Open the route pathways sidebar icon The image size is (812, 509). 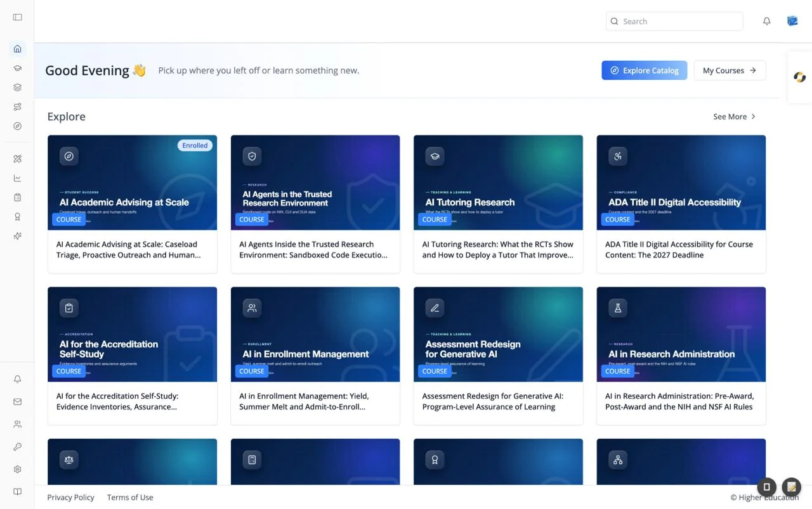pos(17,106)
